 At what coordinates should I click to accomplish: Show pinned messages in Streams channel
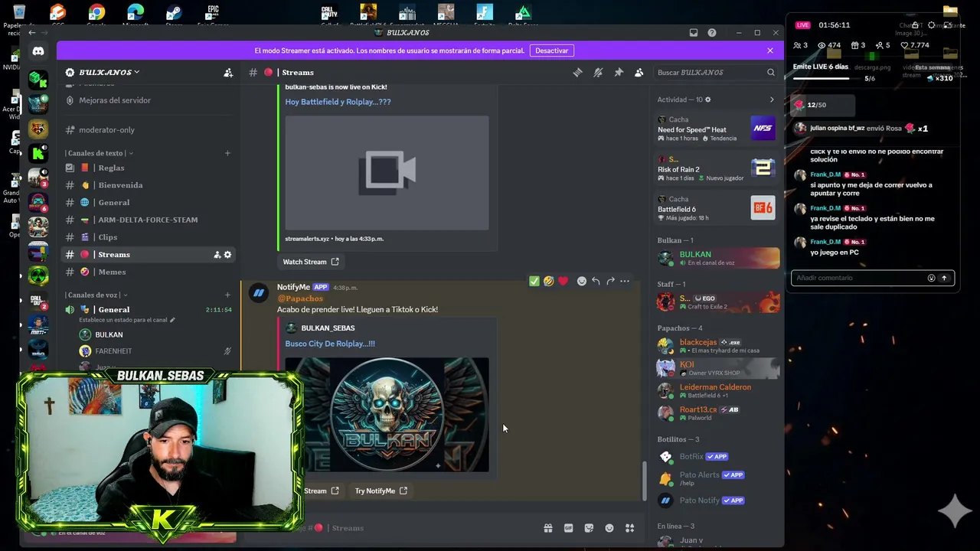tap(619, 72)
